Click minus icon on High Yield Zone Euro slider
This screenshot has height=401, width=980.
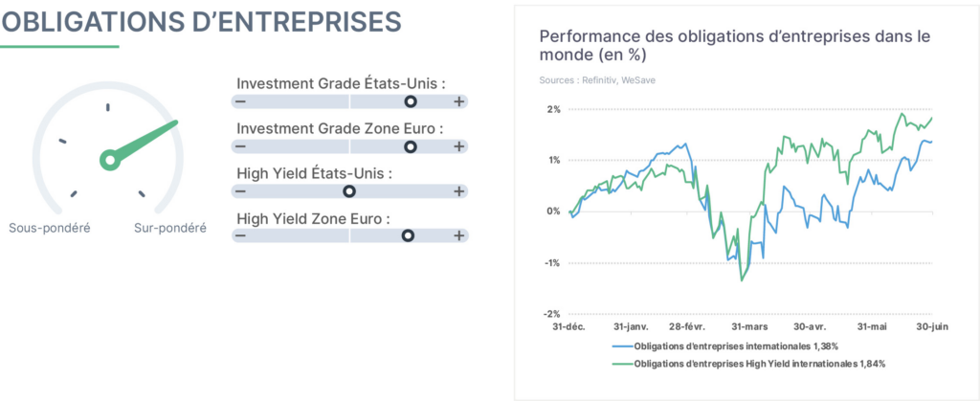240,235
